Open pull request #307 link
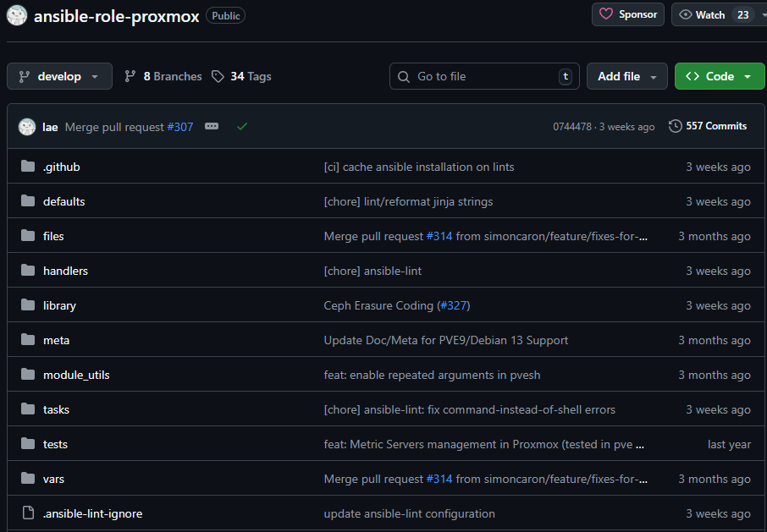Viewport: 767px width, 532px height. point(179,127)
